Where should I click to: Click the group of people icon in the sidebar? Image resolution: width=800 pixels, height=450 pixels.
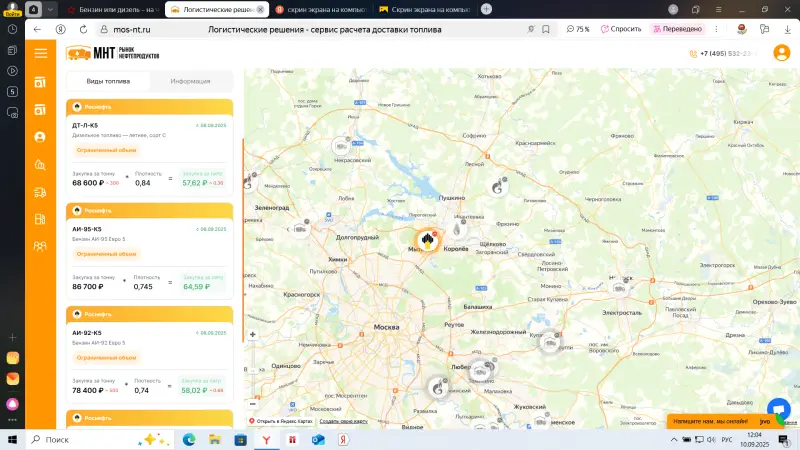[x=40, y=246]
